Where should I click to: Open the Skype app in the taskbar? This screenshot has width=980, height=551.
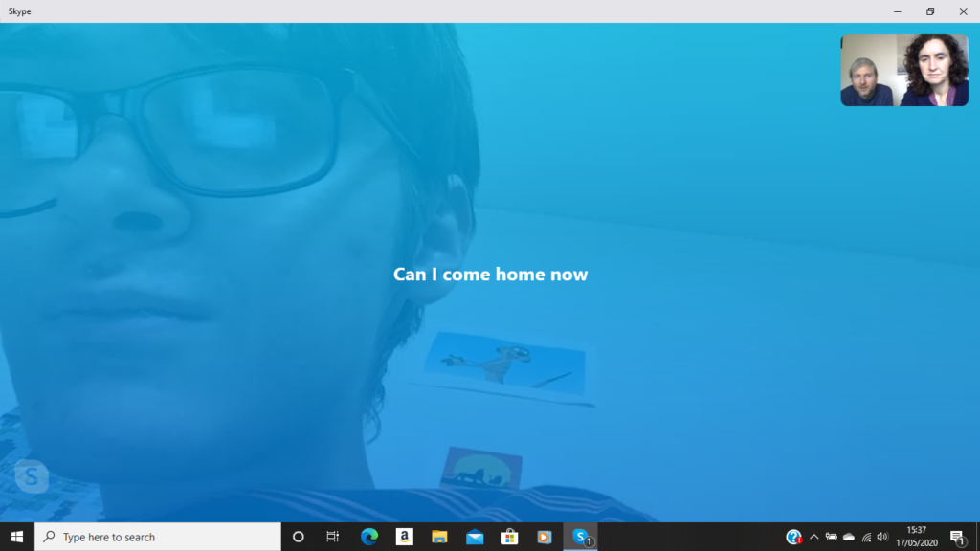580,537
